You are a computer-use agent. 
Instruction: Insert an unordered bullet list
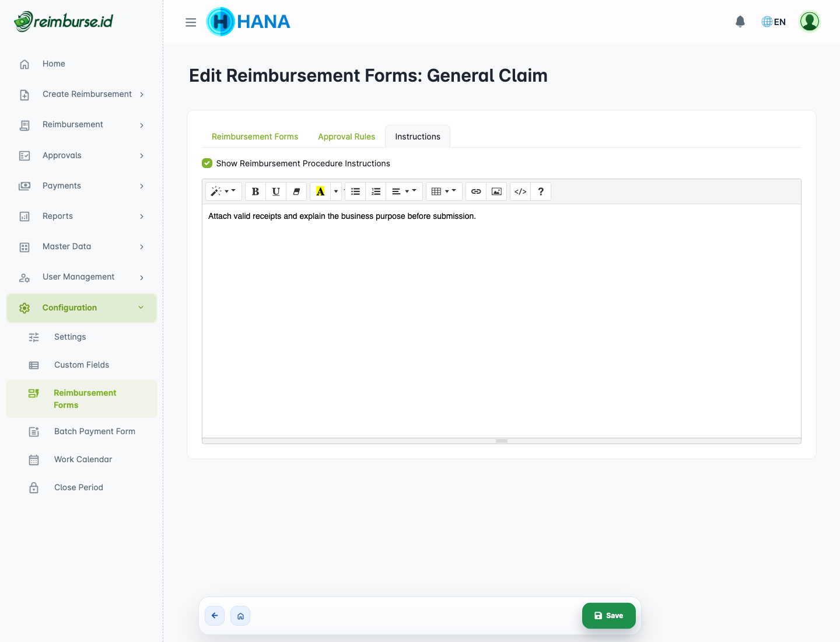coord(355,191)
